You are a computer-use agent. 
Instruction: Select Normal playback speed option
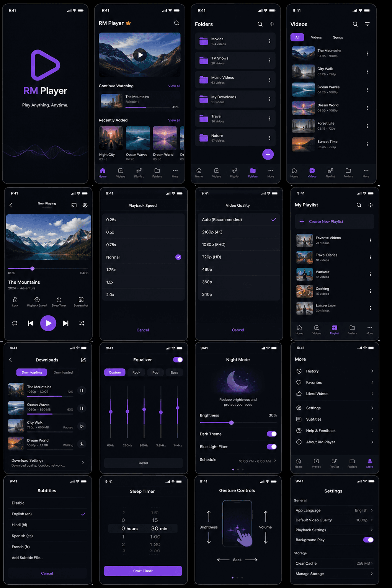coord(143,257)
